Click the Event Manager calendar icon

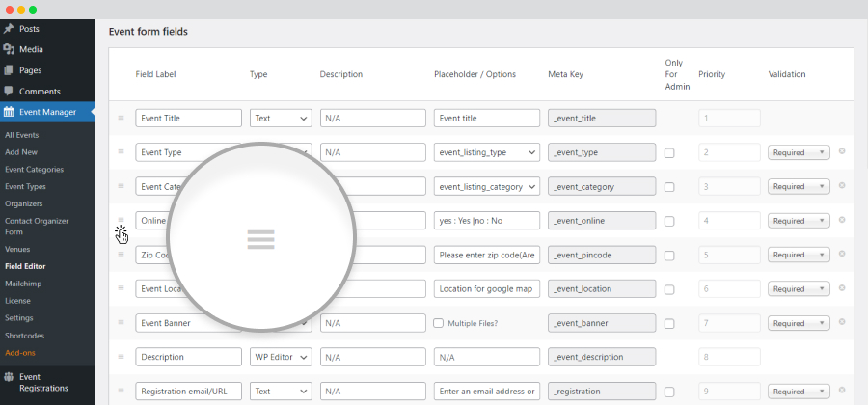click(9, 112)
